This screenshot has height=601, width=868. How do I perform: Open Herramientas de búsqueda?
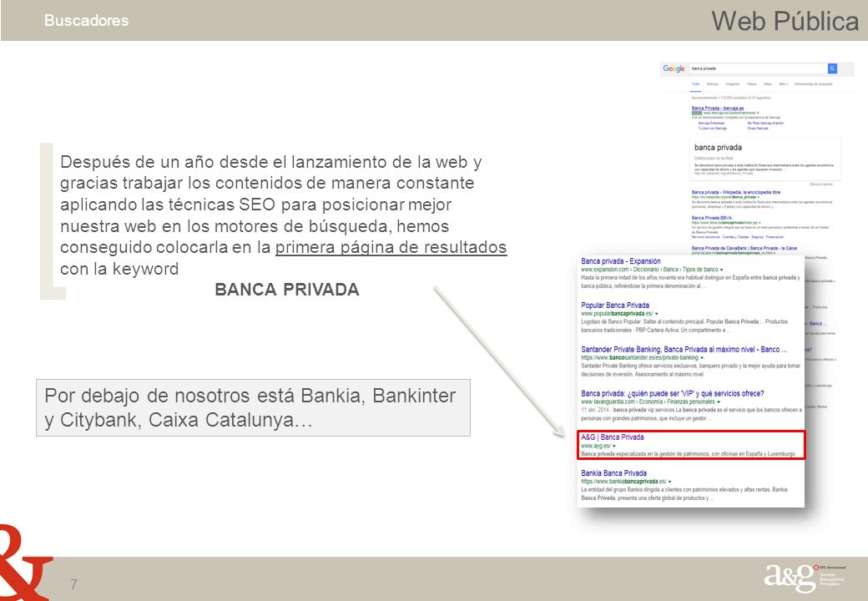click(x=813, y=84)
